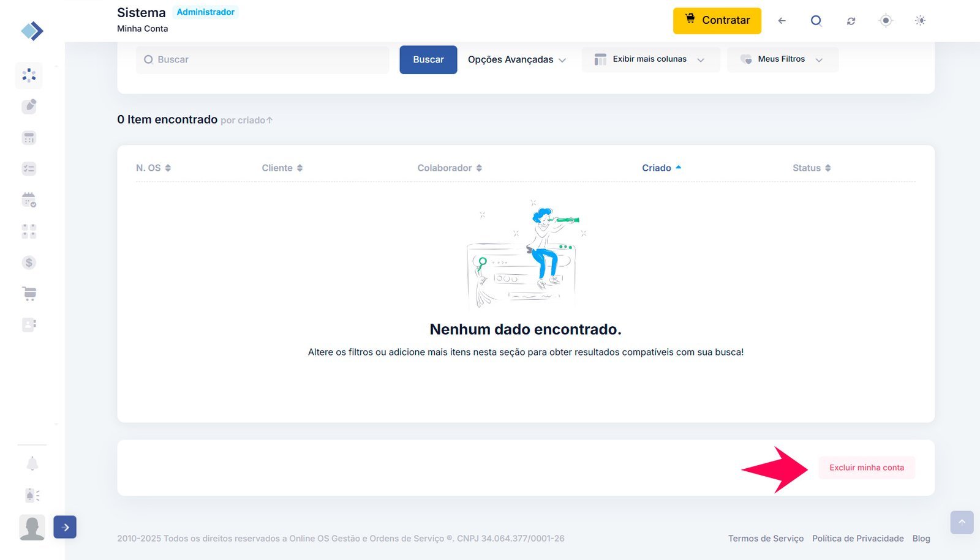Click the user avatar in sidebar
The image size is (980, 560).
coord(32,527)
